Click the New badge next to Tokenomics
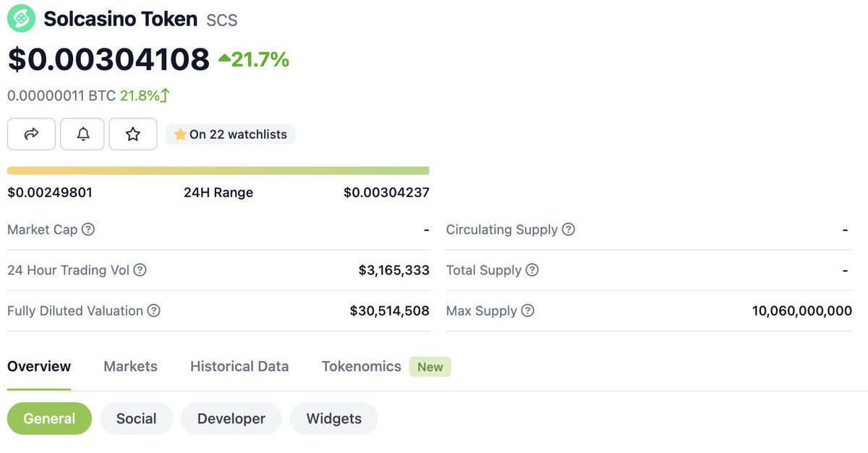Screen dimensions: 868x453 tap(430, 367)
